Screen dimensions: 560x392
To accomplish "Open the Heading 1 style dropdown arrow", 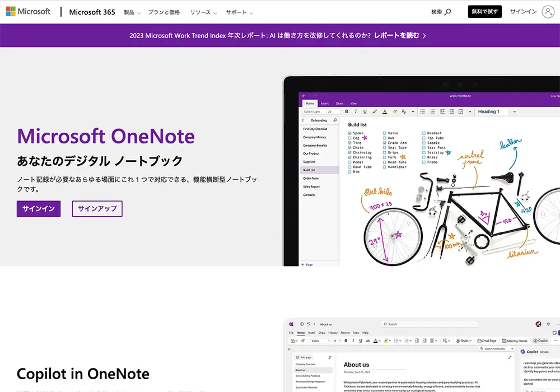I will click(x=514, y=111).
